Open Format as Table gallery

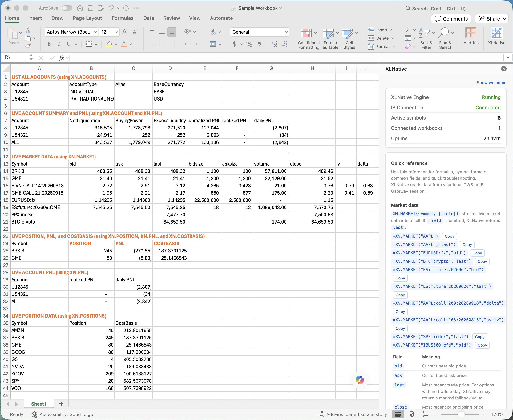330,38
